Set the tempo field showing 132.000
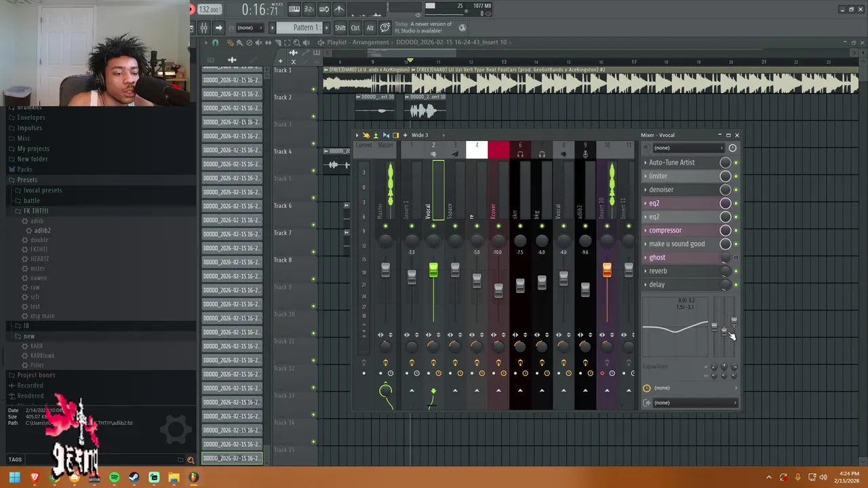868x488 pixels. [210, 9]
